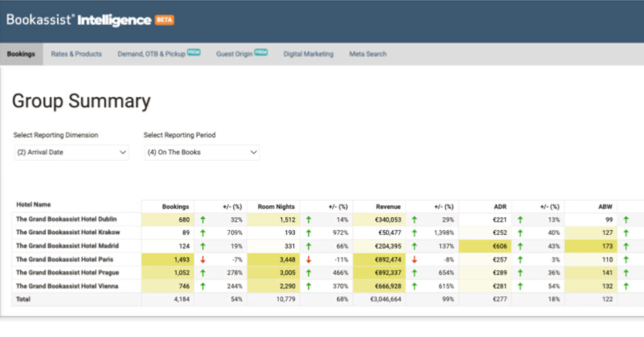The image size is (644, 337).
Task: Click the green up arrow for Paris ADR
Action: pyautogui.click(x=520, y=260)
